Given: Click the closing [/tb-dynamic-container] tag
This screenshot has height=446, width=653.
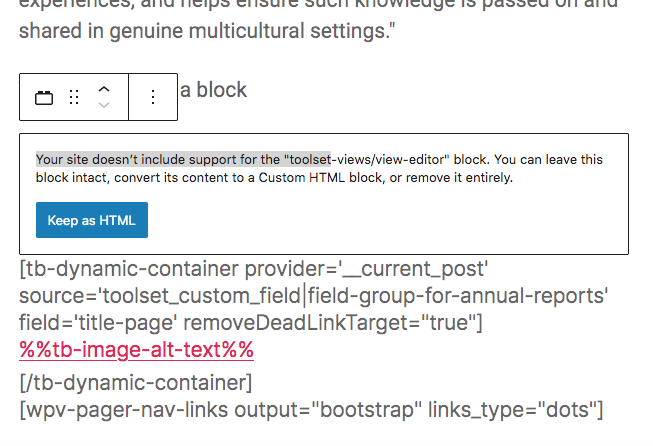Looking at the screenshot, I should (x=136, y=383).
